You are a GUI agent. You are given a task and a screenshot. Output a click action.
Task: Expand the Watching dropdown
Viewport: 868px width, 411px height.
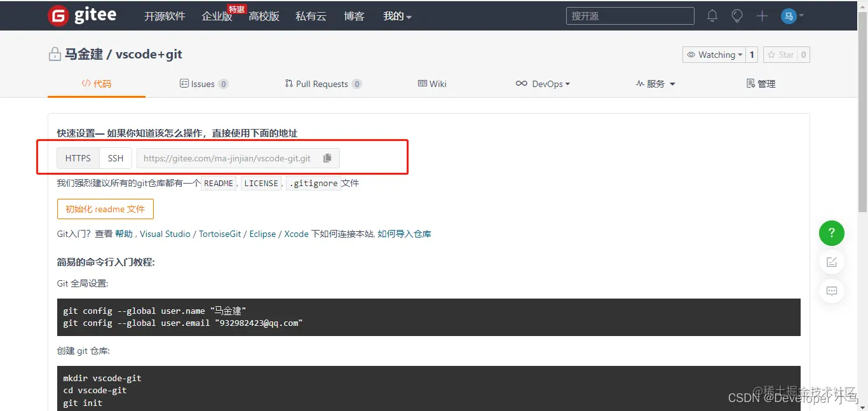point(714,55)
